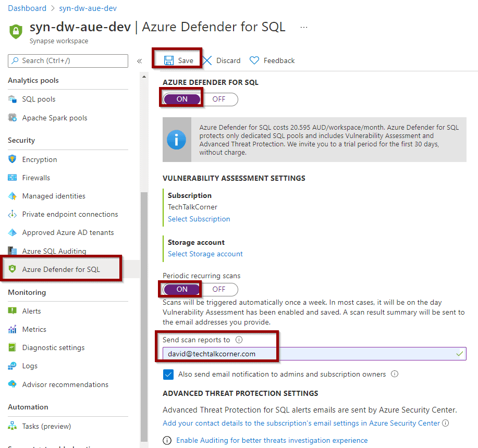This screenshot has width=478, height=448.
Task: Open Alerts under Monitoring
Action: (31, 311)
